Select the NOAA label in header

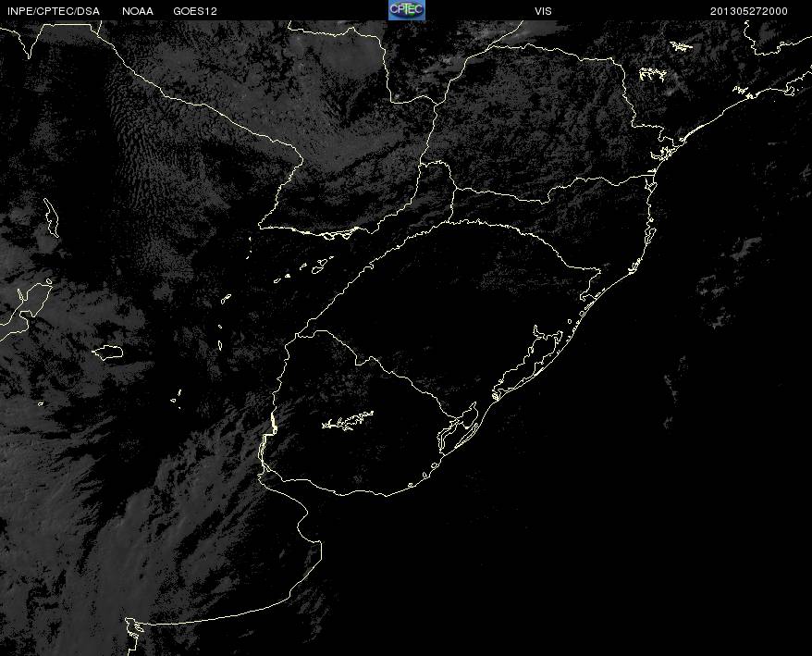click(x=138, y=11)
